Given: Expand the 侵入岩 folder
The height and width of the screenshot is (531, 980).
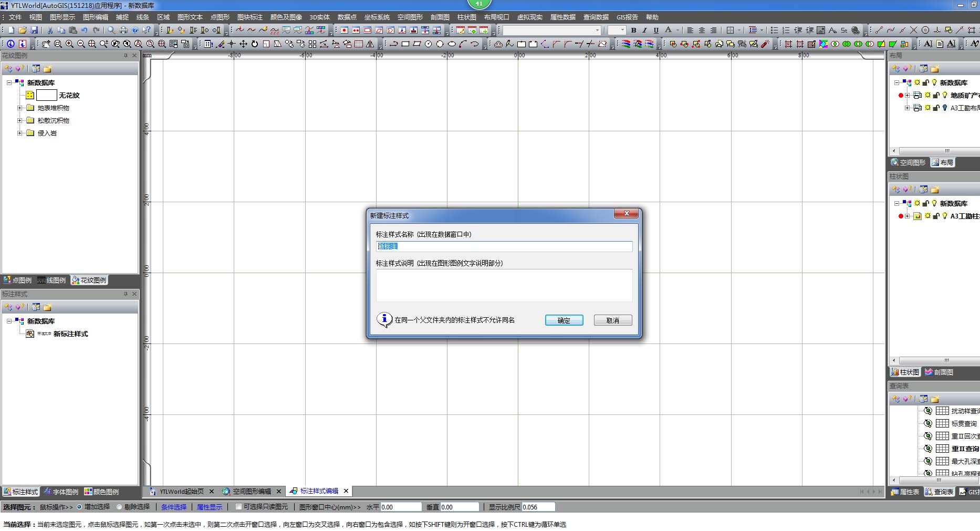Looking at the screenshot, I should click(19, 133).
